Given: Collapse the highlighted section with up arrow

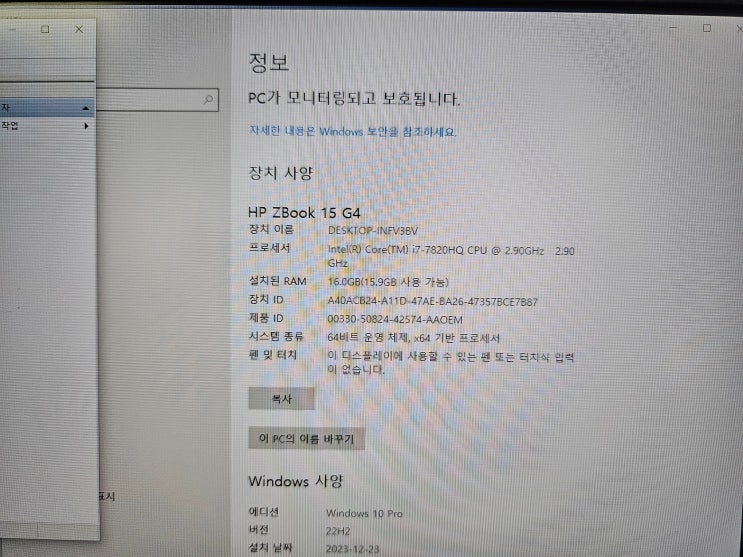Looking at the screenshot, I should (86, 108).
